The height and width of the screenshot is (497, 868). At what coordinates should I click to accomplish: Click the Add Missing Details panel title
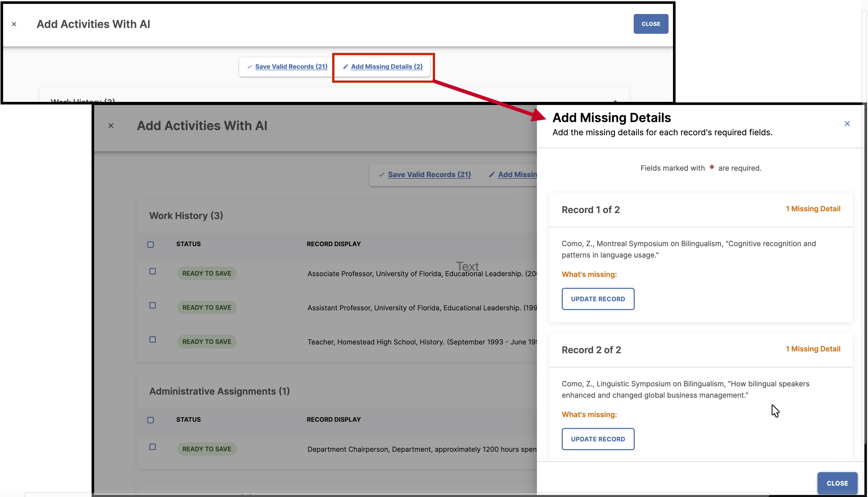[611, 118]
